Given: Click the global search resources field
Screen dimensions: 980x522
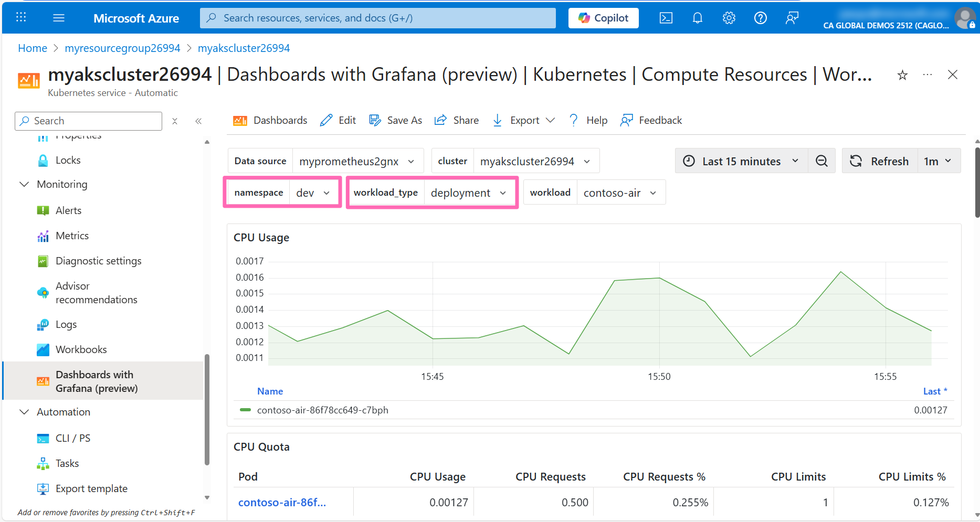Looking at the screenshot, I should (x=378, y=18).
